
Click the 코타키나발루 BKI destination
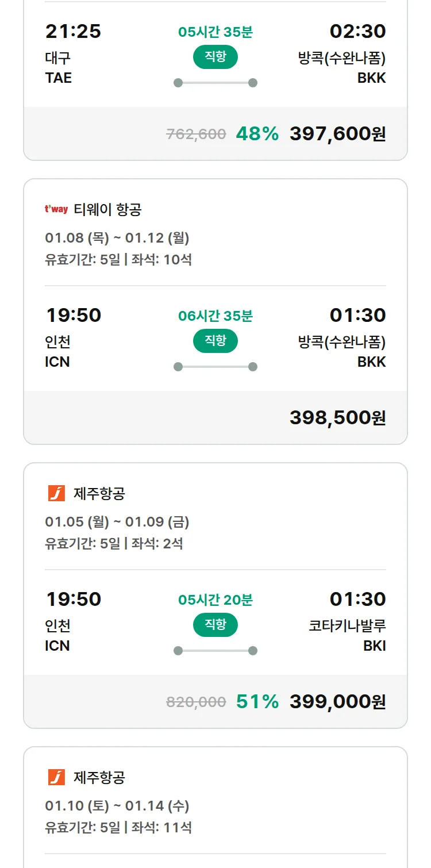[347, 635]
